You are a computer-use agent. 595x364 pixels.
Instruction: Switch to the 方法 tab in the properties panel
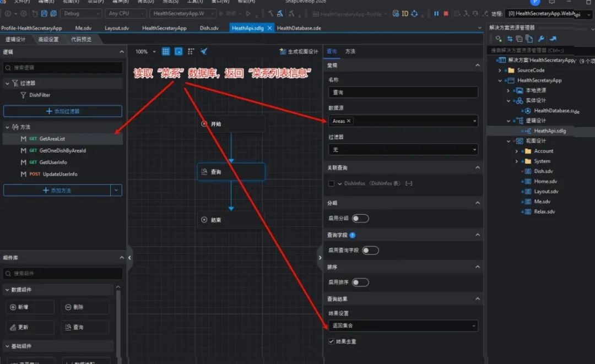(x=350, y=51)
